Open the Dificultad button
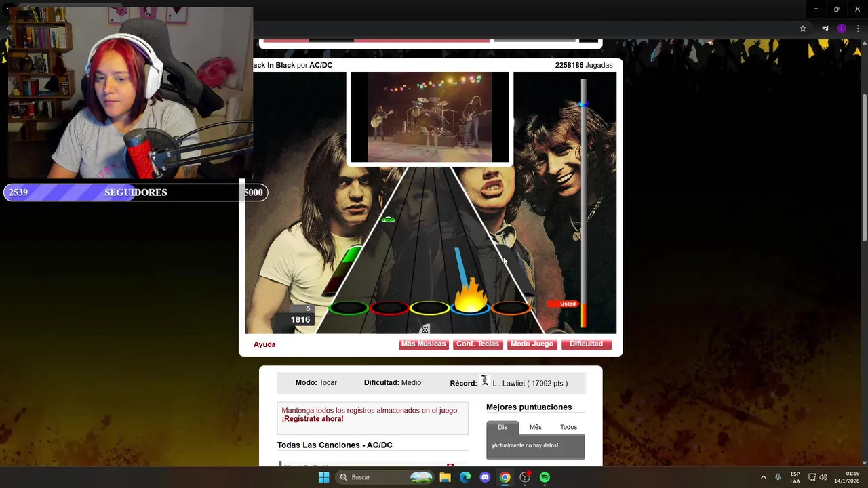Viewport: 868px width, 488px height. [586, 344]
